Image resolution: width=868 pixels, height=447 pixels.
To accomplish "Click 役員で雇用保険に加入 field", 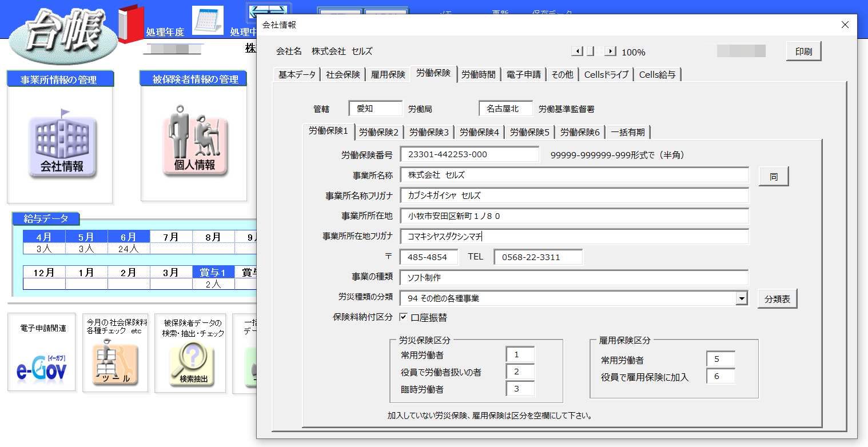I will pyautogui.click(x=720, y=376).
